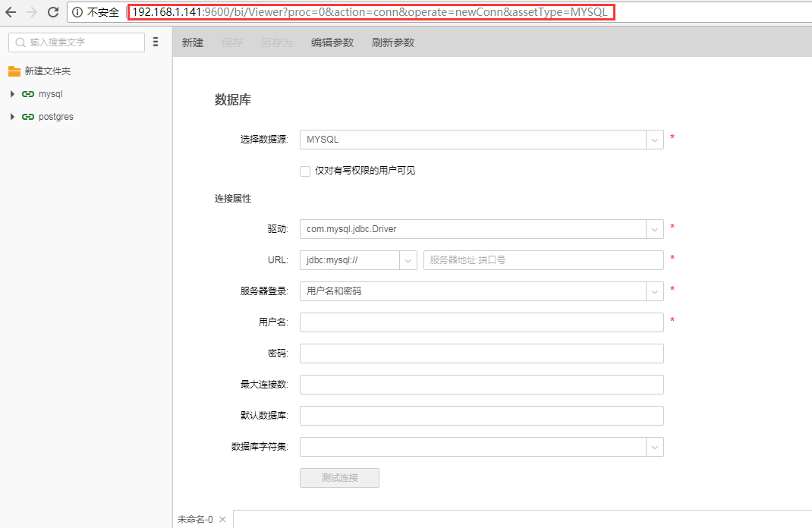Expand the mysql tree node
This screenshot has height=528, width=812.
[x=12, y=94]
